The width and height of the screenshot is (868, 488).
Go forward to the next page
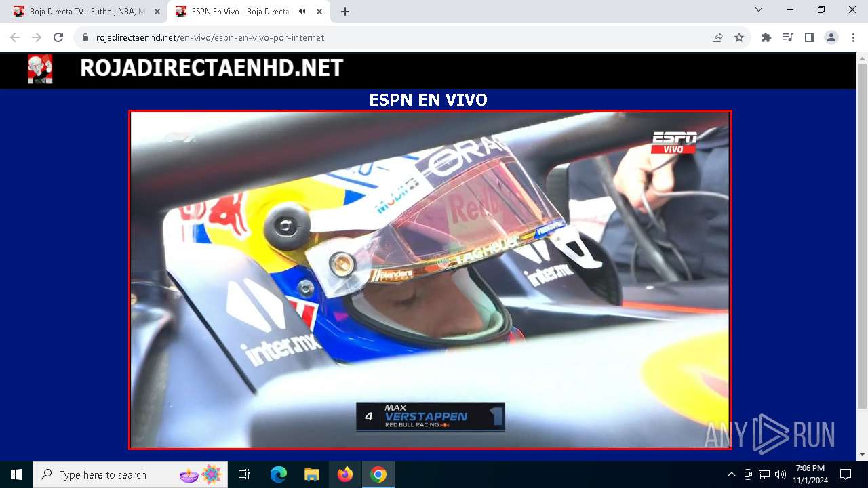click(37, 38)
